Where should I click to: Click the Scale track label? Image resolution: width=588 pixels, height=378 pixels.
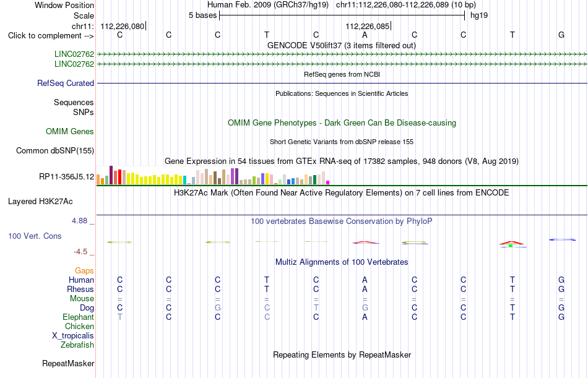84,15
